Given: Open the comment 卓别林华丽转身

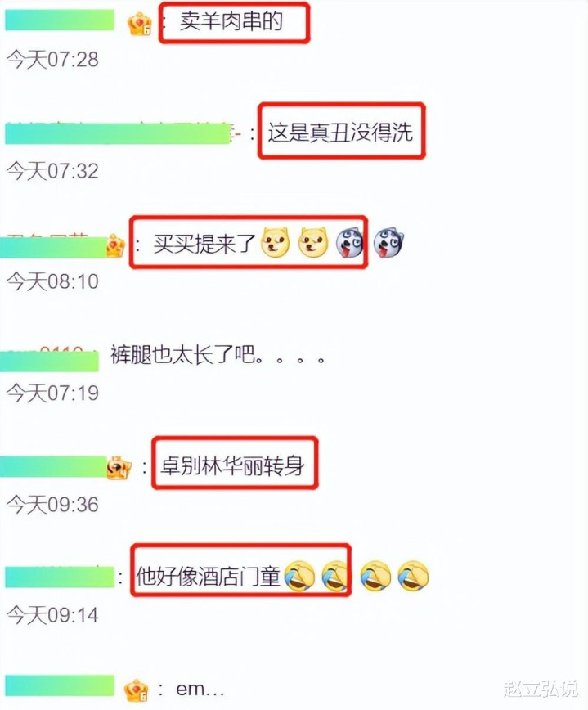Looking at the screenshot, I should click(233, 465).
